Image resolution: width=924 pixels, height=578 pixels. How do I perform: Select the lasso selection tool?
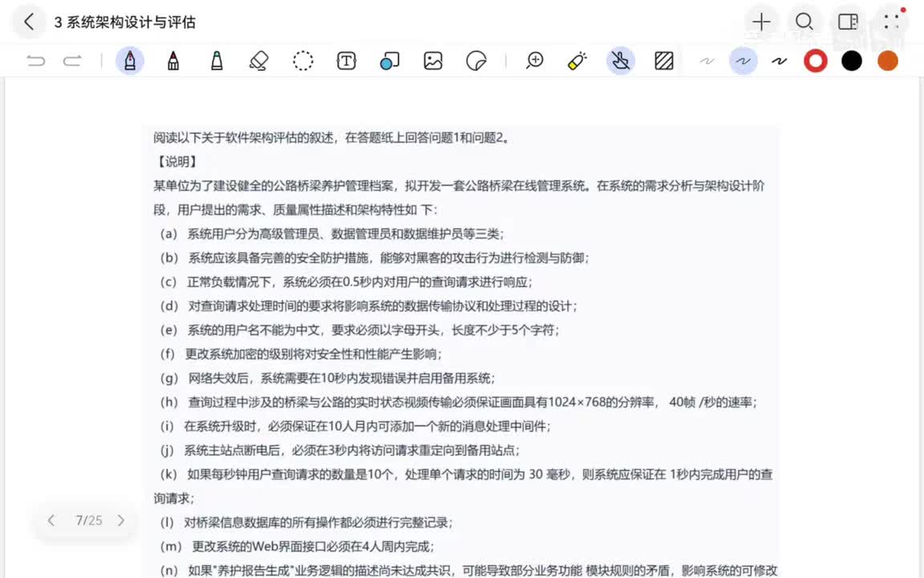(x=303, y=61)
